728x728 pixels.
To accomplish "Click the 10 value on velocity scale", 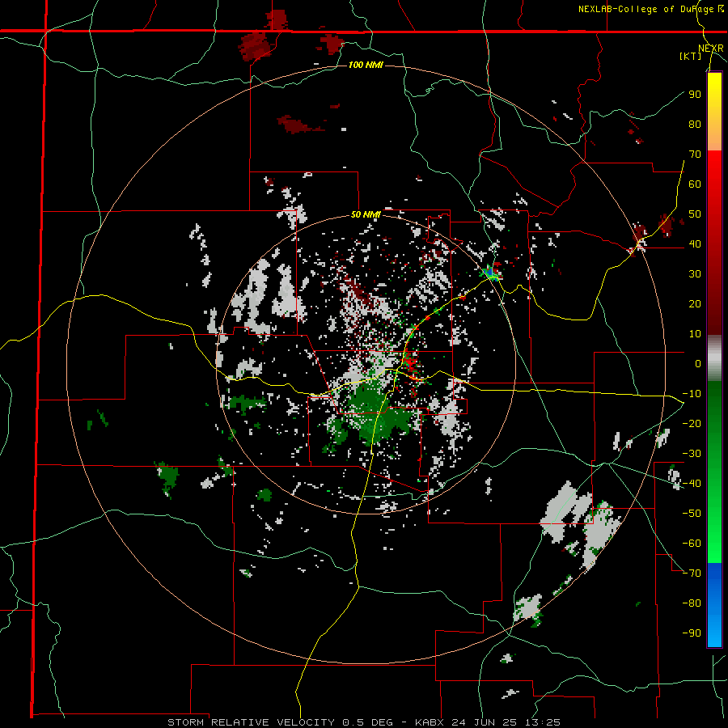I will click(695, 334).
